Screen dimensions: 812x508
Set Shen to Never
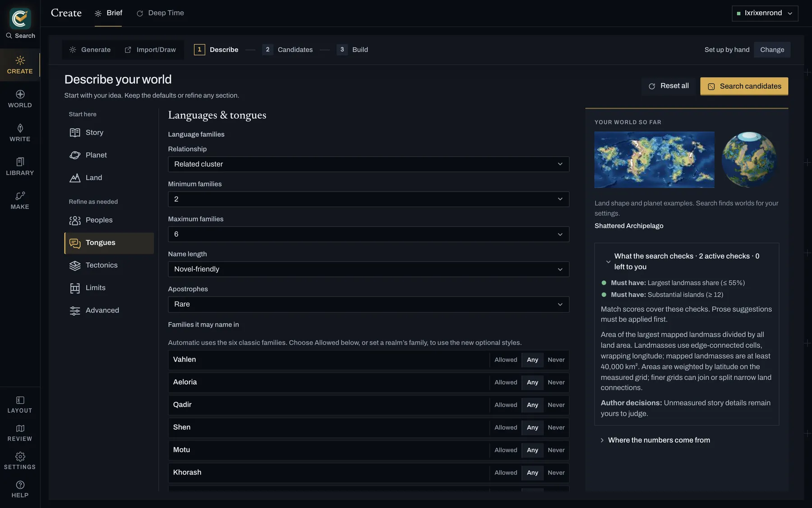[x=556, y=428]
